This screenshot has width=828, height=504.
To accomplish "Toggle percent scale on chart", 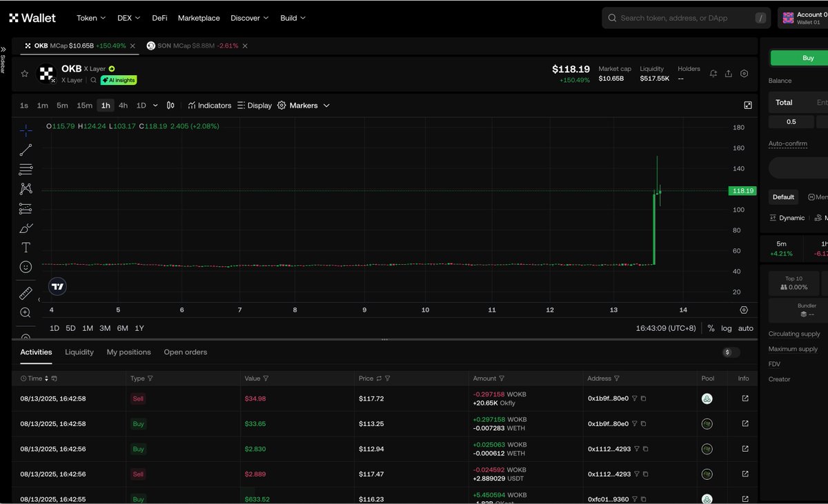I will [x=711, y=328].
